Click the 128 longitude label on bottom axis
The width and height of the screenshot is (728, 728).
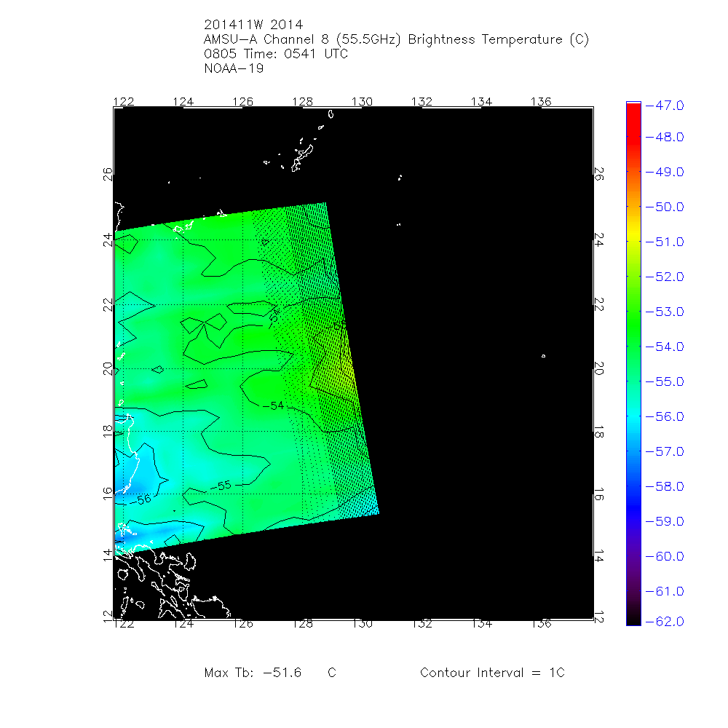(302, 624)
